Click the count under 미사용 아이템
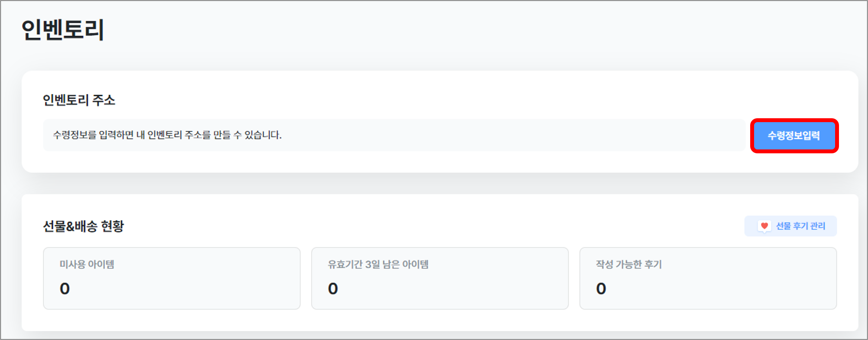Viewport: 868px width, 340px height. [65, 288]
